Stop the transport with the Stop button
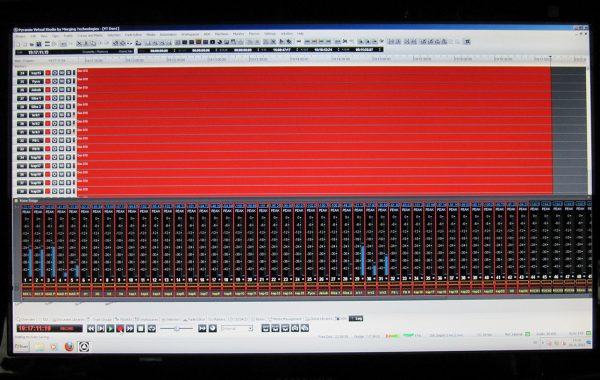The height and width of the screenshot is (380, 600). 140,328
